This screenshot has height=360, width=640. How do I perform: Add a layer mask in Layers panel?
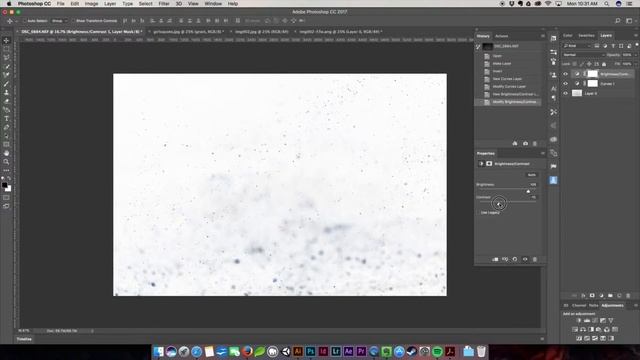pyautogui.click(x=592, y=296)
